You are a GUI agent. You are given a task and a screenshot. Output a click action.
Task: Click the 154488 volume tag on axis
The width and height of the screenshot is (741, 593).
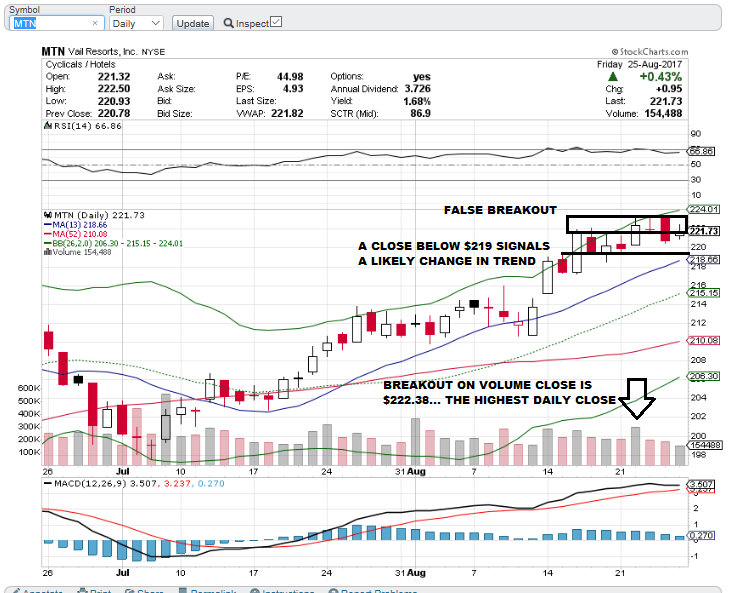[x=704, y=445]
